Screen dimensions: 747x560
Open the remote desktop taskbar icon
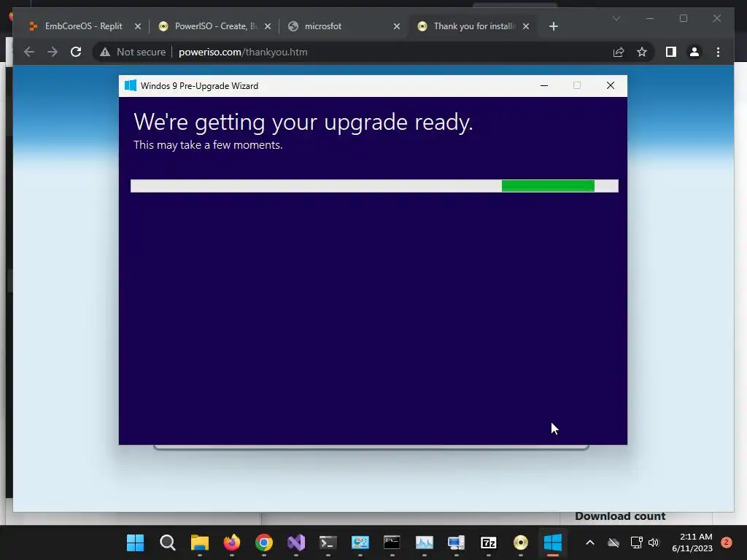point(457,542)
